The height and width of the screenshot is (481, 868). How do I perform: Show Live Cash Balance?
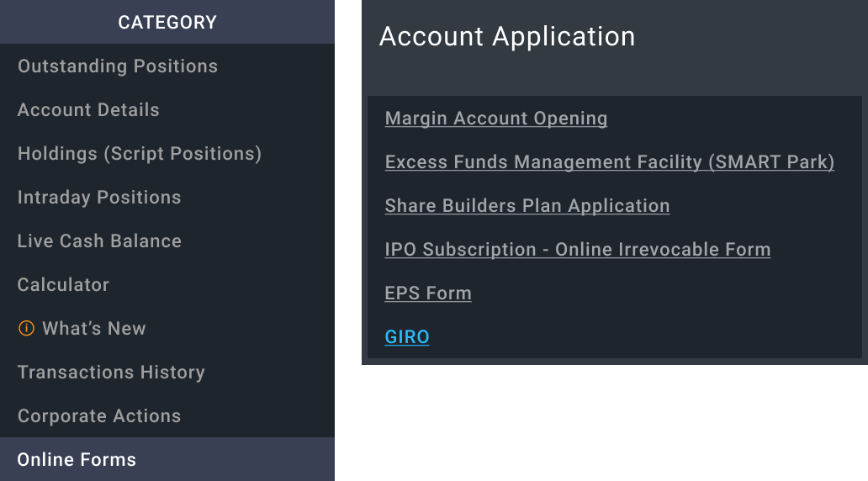[99, 241]
